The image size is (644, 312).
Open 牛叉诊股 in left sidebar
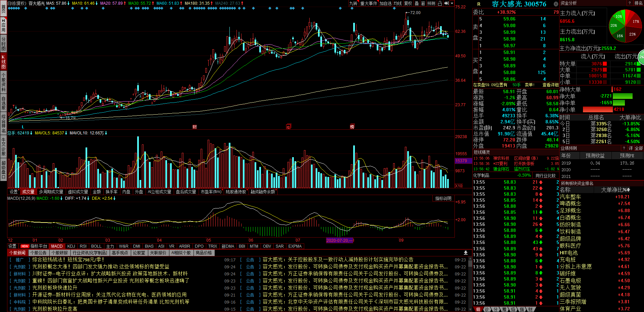click(3, 146)
